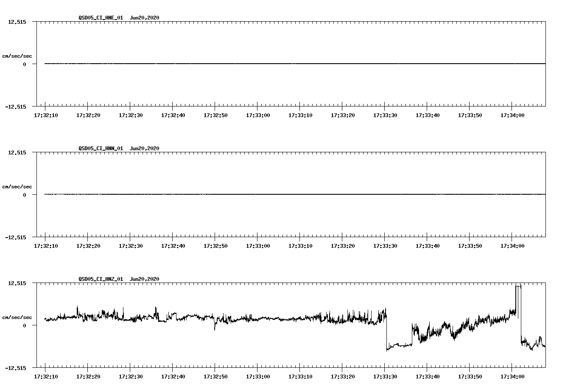Click the -12.515 lower limit on HNN axis
The width and height of the screenshot is (576, 392).
16,237
